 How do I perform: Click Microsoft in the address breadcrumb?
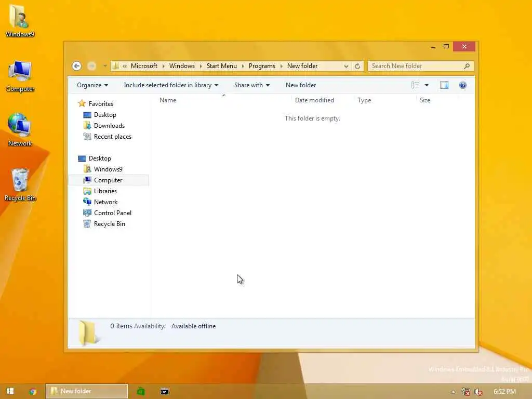coord(144,66)
